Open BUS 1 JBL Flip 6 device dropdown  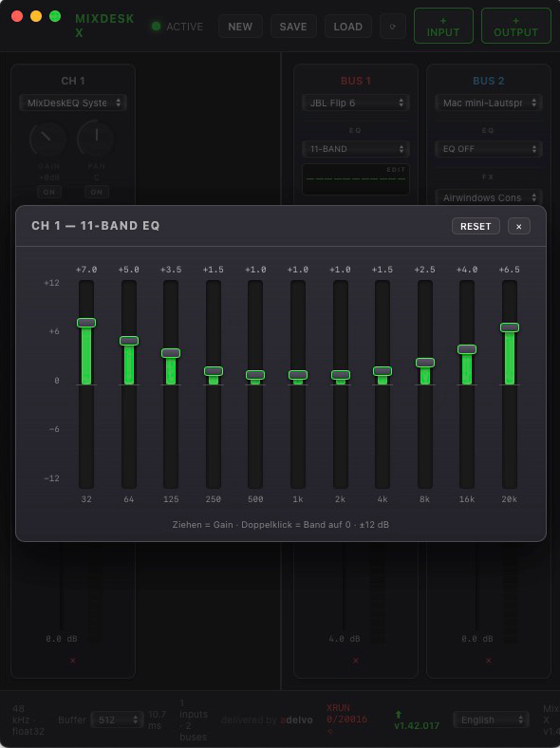(x=356, y=103)
